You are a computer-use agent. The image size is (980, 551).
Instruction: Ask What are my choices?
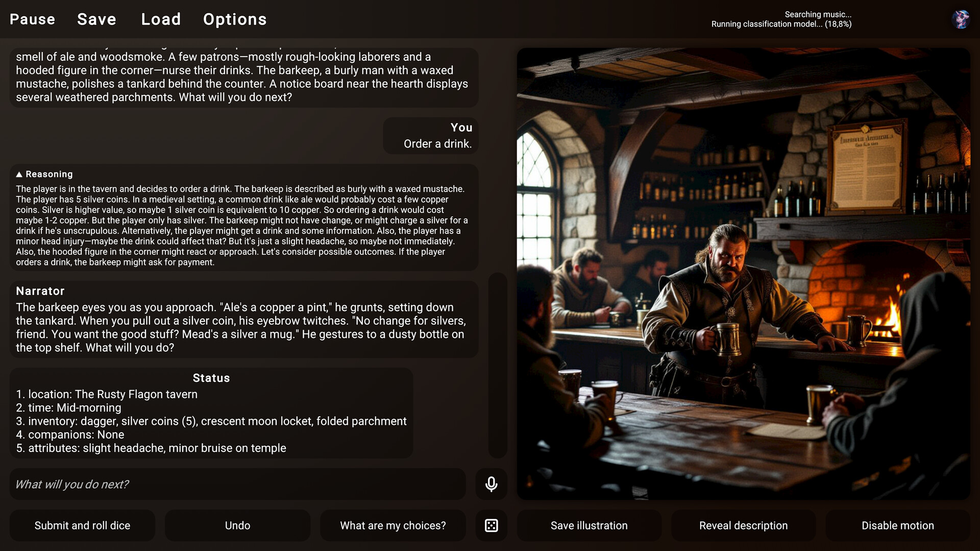pos(393,525)
